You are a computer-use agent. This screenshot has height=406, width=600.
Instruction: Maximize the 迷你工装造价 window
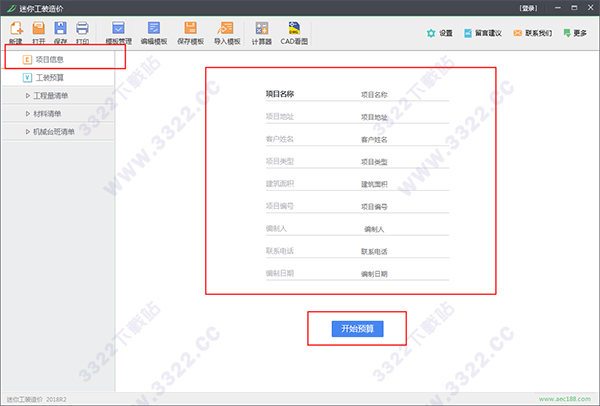574,8
